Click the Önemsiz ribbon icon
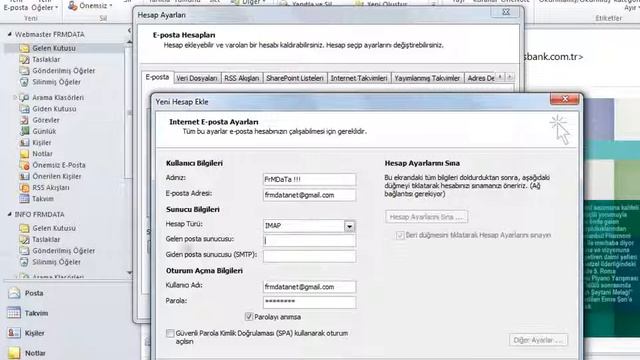This screenshot has width=640, height=360. pyautogui.click(x=73, y=6)
